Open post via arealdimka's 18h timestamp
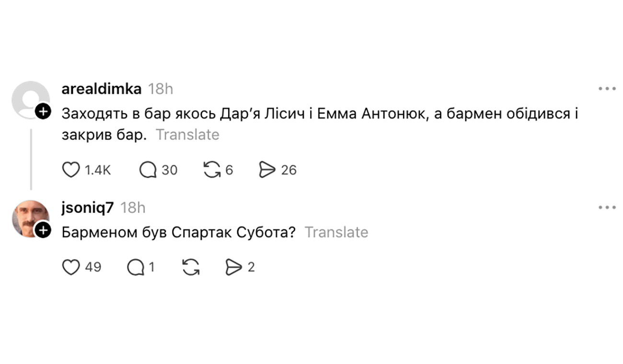The width and height of the screenshot is (623, 364). click(161, 89)
